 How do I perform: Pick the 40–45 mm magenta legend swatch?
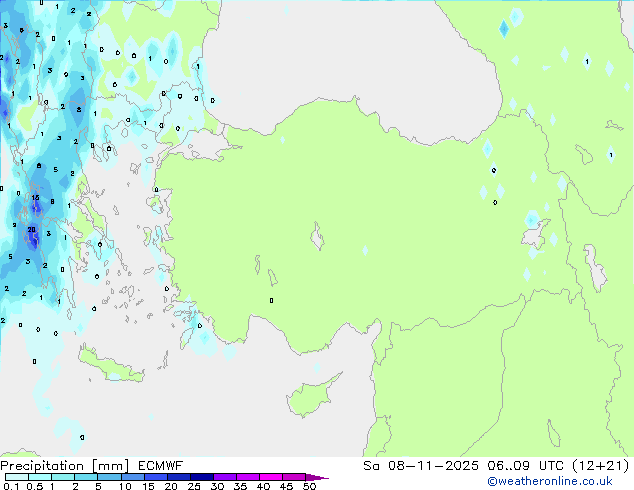click(271, 477)
